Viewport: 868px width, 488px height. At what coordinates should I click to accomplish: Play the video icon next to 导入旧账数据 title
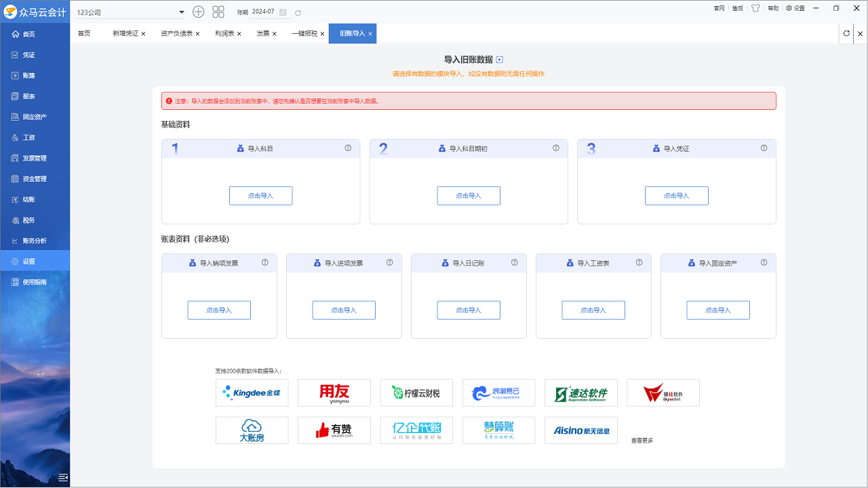(x=500, y=59)
